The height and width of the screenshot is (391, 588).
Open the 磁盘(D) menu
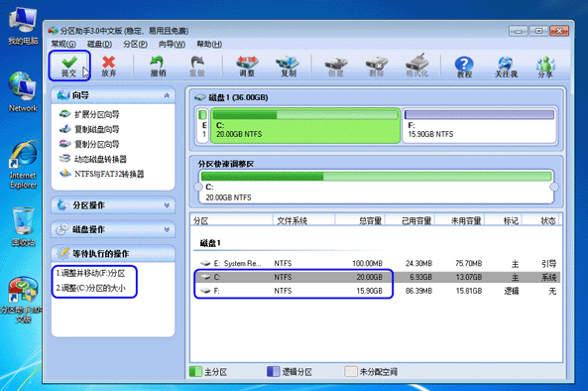[x=99, y=44]
